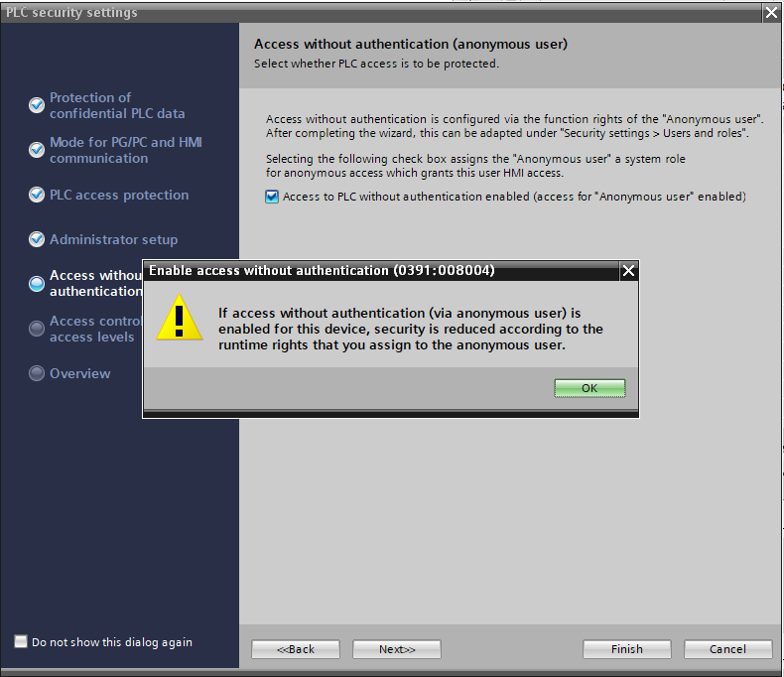Advance the wizard with Next>>
784x677 pixels.
point(396,649)
